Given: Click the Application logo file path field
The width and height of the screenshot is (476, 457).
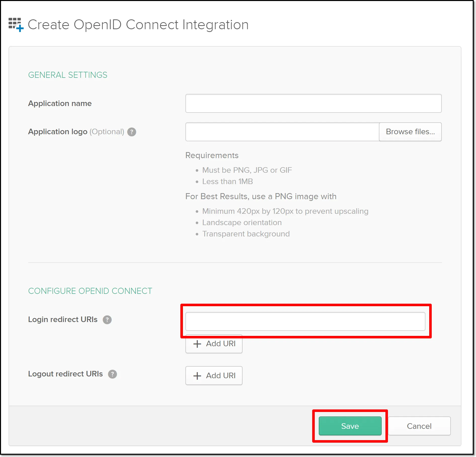Looking at the screenshot, I should (x=282, y=132).
